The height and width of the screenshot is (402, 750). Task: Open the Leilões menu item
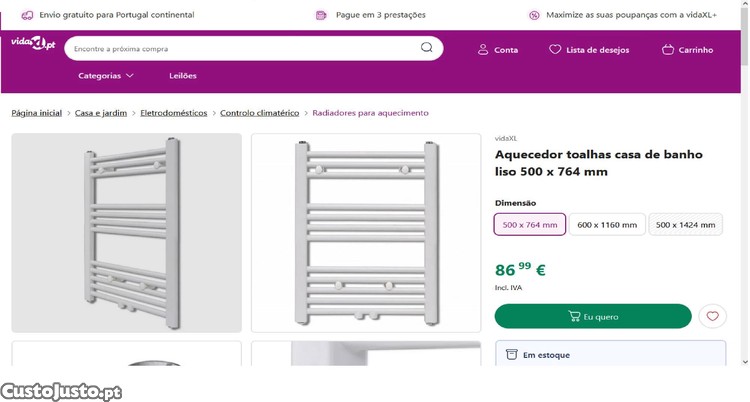183,76
